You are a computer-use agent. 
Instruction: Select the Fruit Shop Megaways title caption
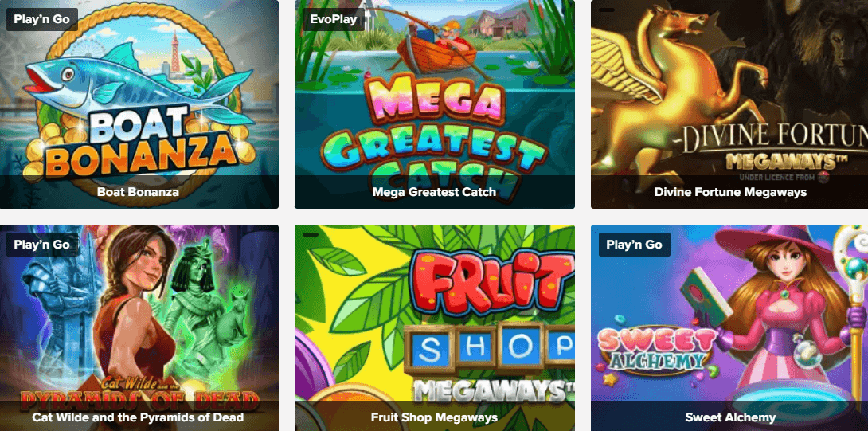pyautogui.click(x=434, y=417)
